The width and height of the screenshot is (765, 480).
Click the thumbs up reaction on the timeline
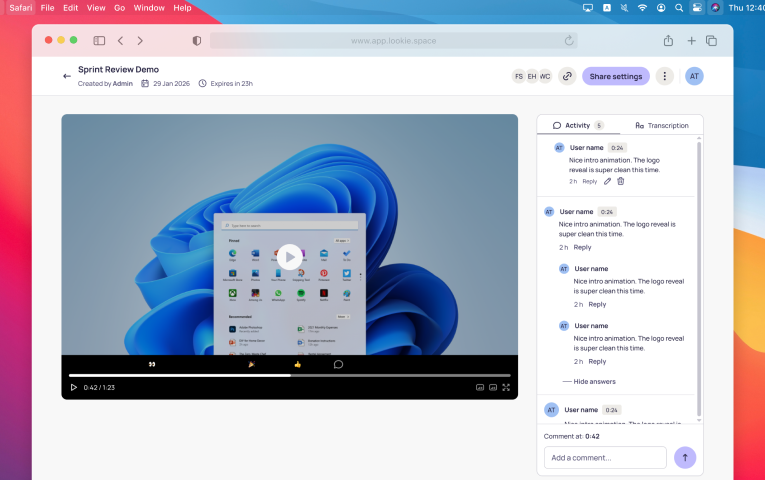click(x=297, y=364)
